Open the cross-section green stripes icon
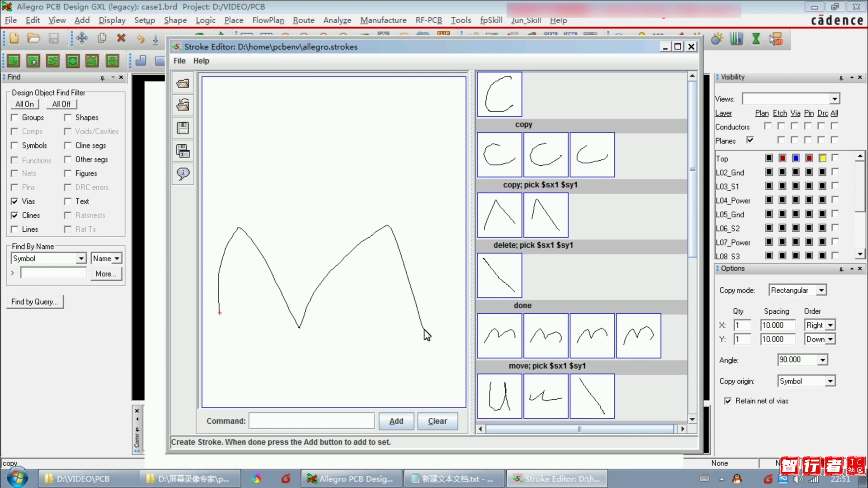The image size is (868, 488). tap(736, 39)
